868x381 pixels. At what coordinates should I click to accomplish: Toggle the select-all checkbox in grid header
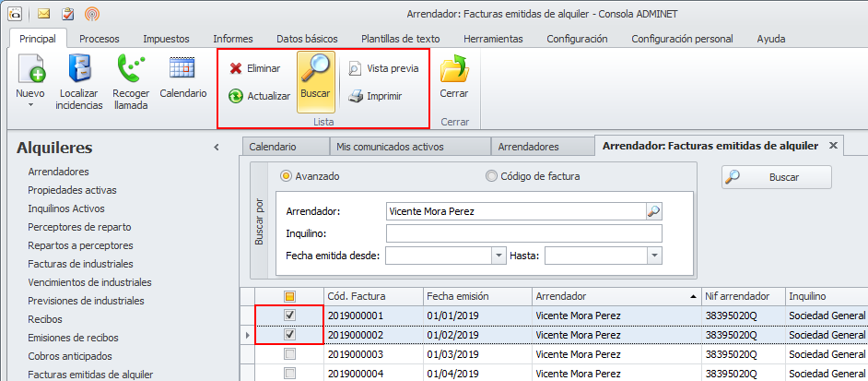[x=289, y=296]
